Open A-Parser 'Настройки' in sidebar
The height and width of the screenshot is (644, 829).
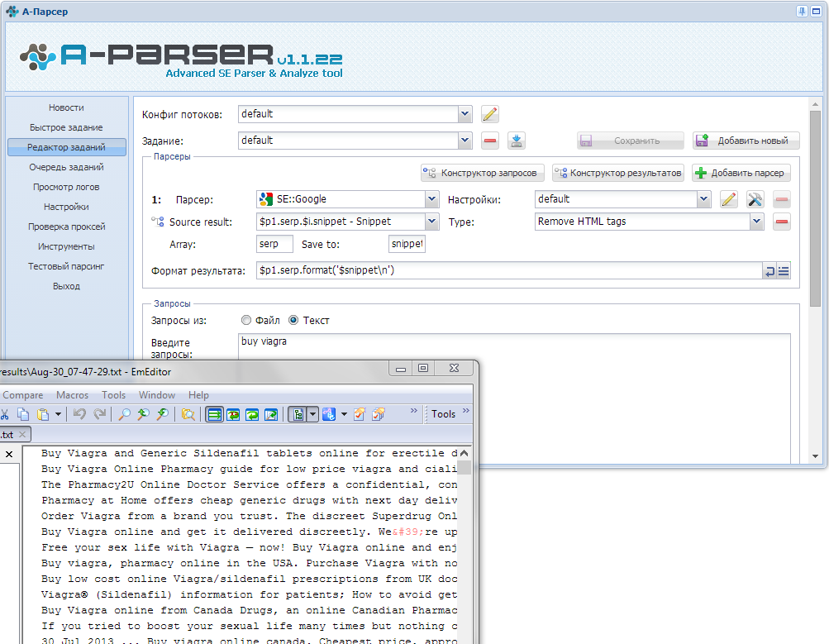(x=67, y=207)
